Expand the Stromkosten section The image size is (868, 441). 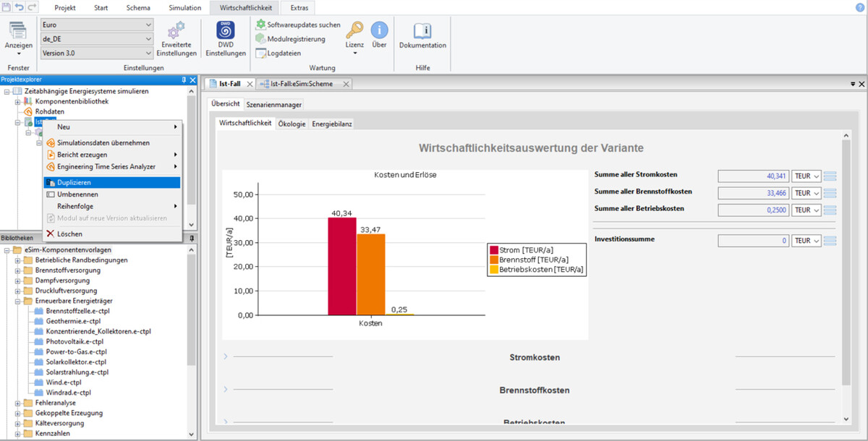coord(226,357)
